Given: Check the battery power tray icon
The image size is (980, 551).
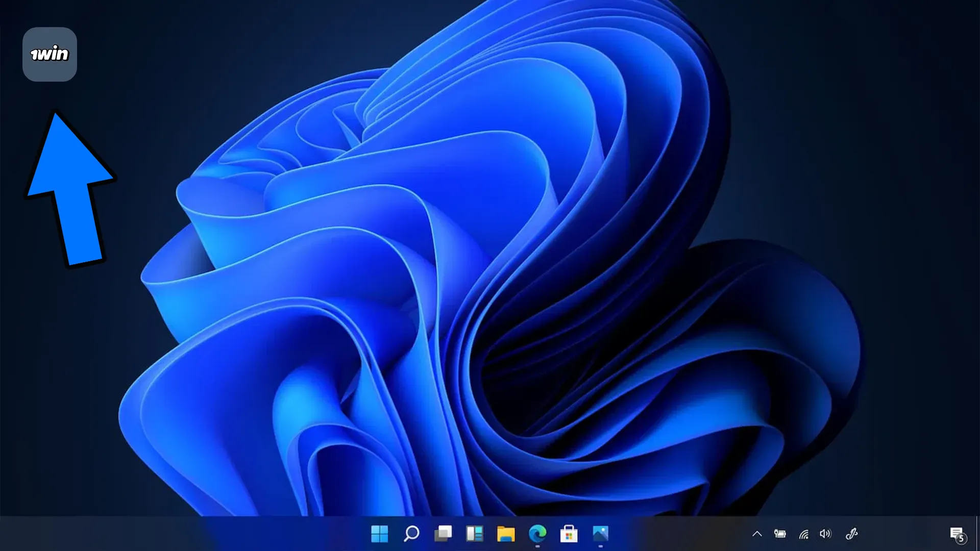Looking at the screenshot, I should click(x=780, y=534).
